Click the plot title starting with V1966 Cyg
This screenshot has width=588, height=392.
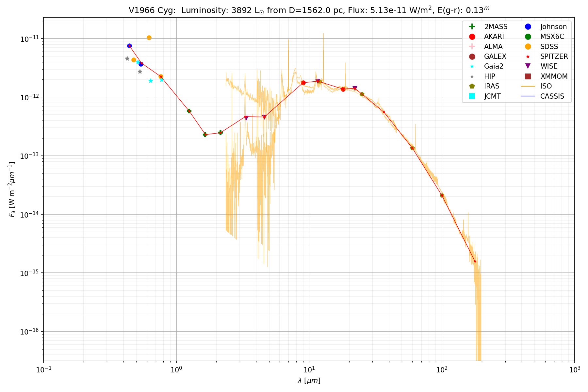[x=309, y=10]
